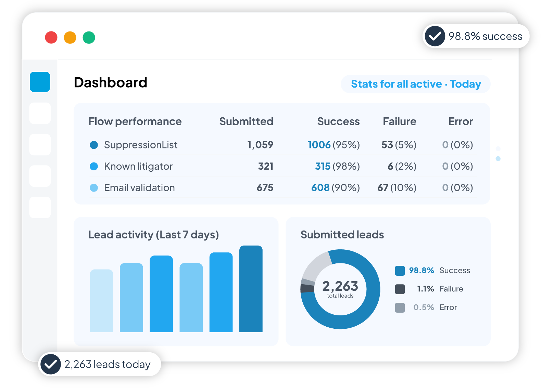The height and width of the screenshot is (392, 541).
Task: Click the red window dot
Action: coord(51,37)
